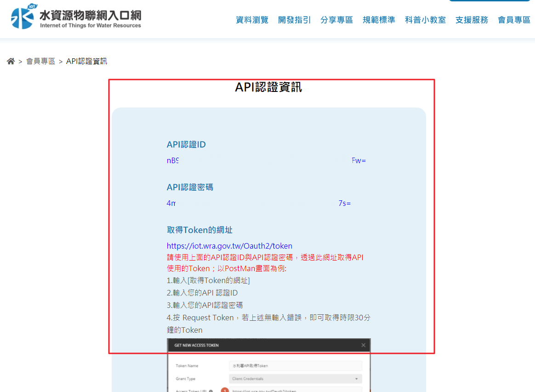The height and width of the screenshot is (392, 535).
Task: Click the X icon in token dialog image
Action: (364, 345)
